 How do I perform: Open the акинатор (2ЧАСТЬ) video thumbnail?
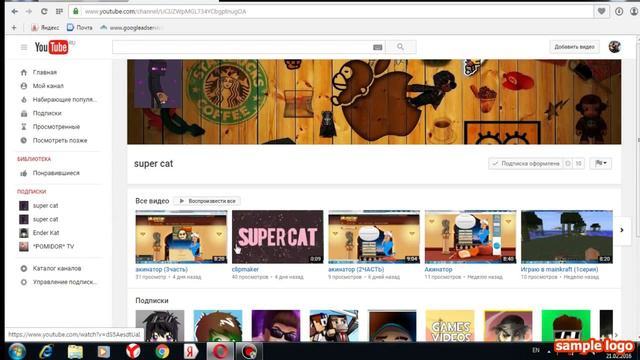pyautogui.click(x=374, y=237)
